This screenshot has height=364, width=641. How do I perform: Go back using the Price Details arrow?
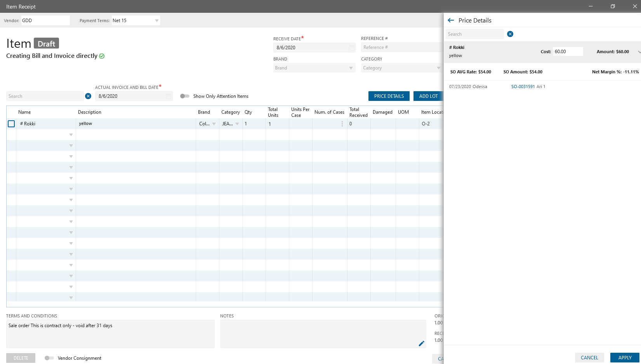(451, 20)
